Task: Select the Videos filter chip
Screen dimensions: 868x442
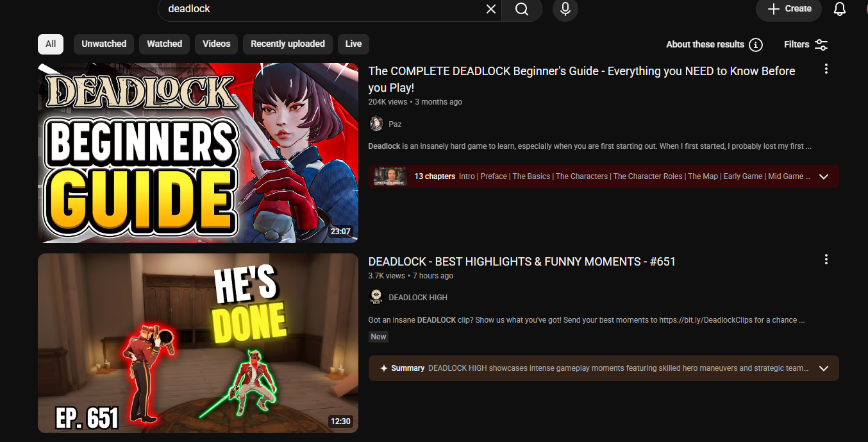Action: 217,44
